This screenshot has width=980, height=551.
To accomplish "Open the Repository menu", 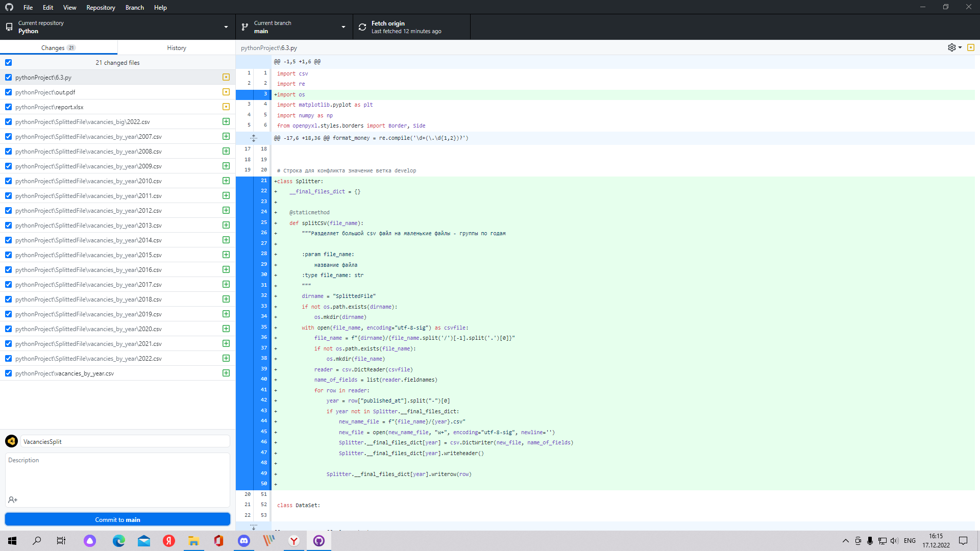I will [101, 7].
